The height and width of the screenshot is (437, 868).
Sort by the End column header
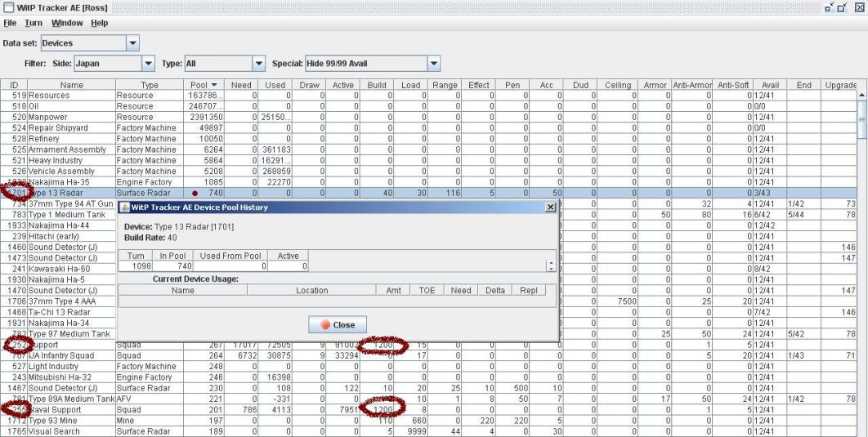point(803,85)
